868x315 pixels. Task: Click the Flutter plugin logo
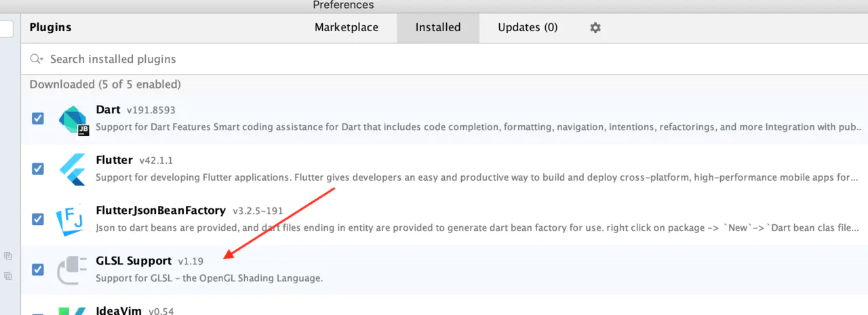[x=72, y=169]
